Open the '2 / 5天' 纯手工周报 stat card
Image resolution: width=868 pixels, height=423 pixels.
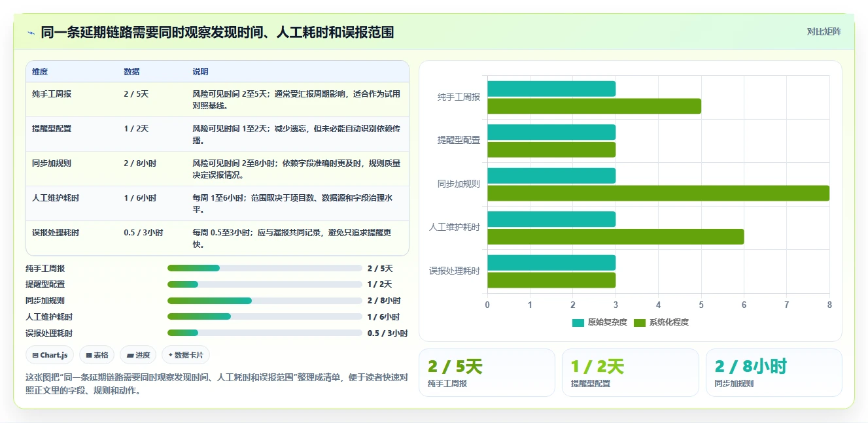(487, 373)
